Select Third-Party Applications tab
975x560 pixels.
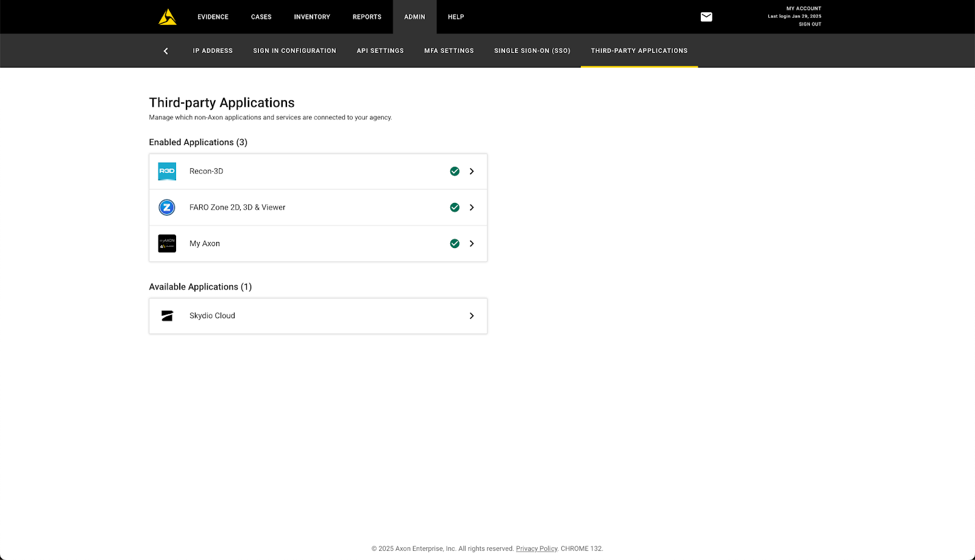coord(639,51)
